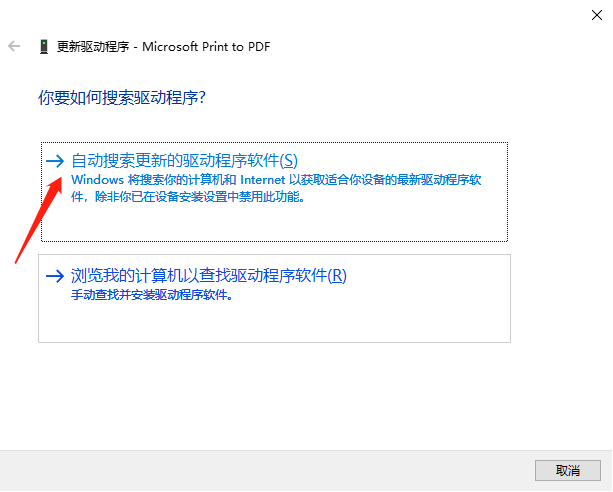Viewport: 613px width, 492px height.
Task: Click the gray footer bar left of 取消
Action: click(267, 470)
